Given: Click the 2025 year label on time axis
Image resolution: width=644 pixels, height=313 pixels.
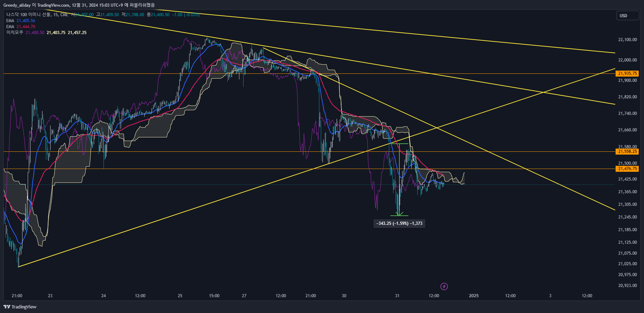Looking at the screenshot, I should 474,296.
